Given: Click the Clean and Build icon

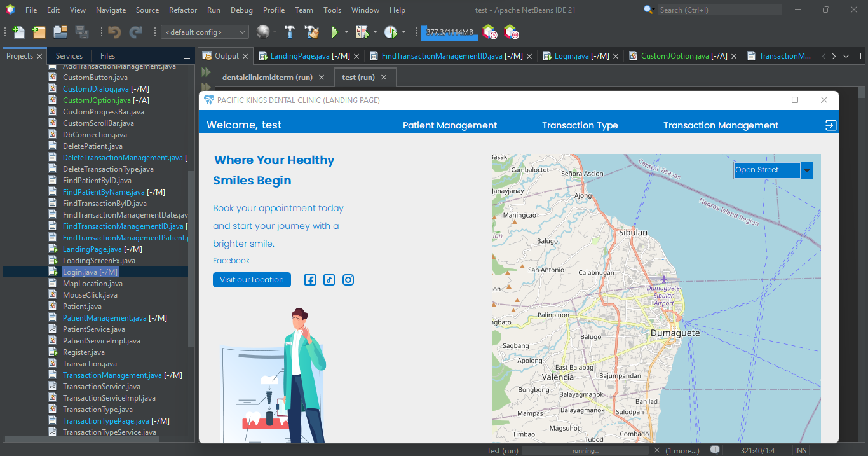Looking at the screenshot, I should 311,32.
